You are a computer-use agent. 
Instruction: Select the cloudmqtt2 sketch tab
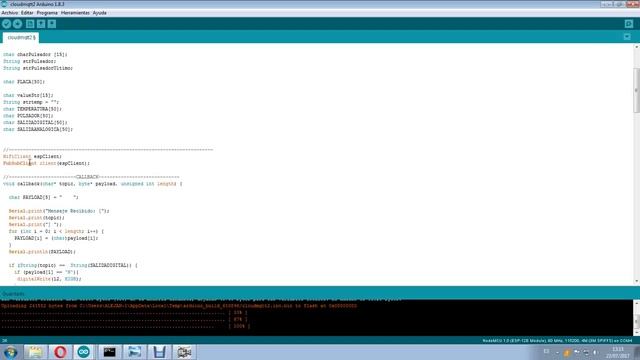click(21, 37)
